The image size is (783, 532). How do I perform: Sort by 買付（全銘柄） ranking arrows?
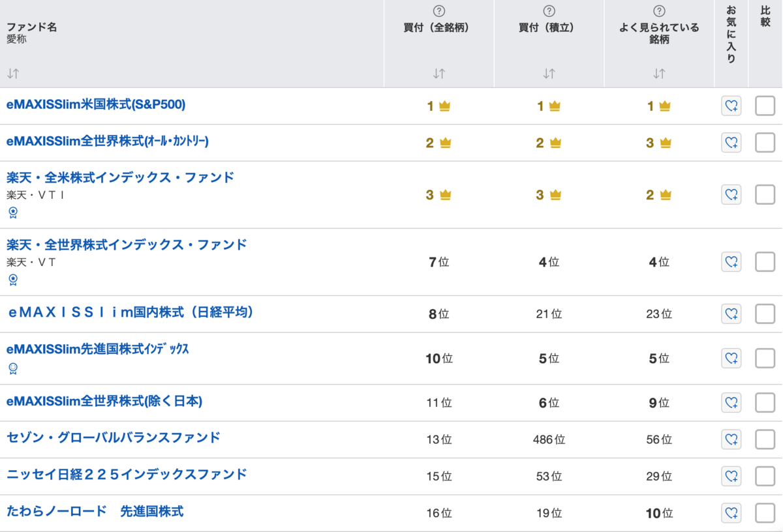coord(439,74)
